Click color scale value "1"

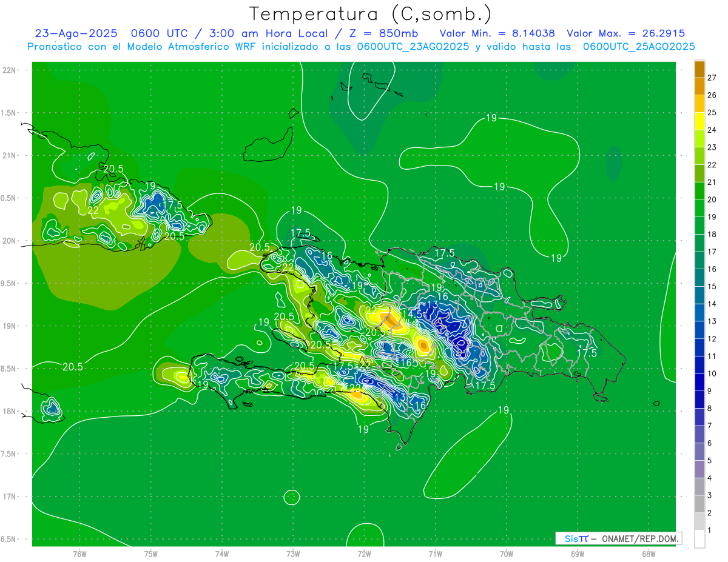pos(710,530)
